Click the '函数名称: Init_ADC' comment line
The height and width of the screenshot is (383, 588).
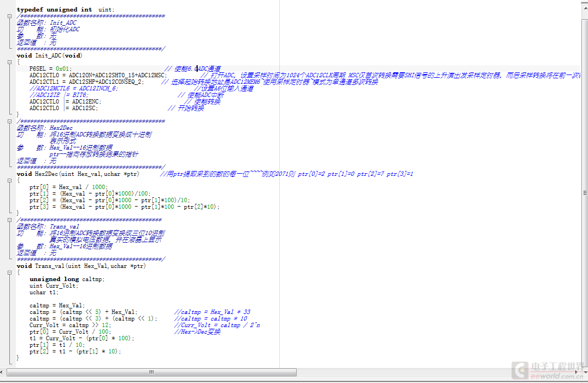(47, 23)
